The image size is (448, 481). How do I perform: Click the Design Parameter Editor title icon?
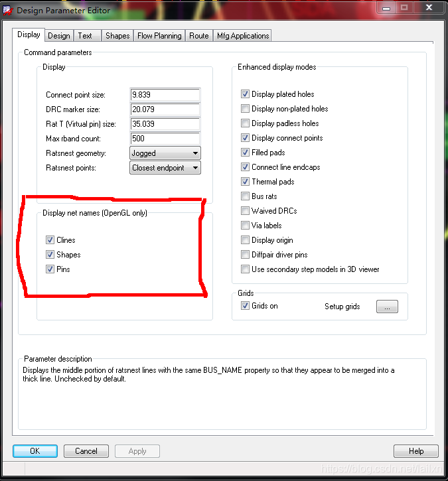[x=7, y=10]
